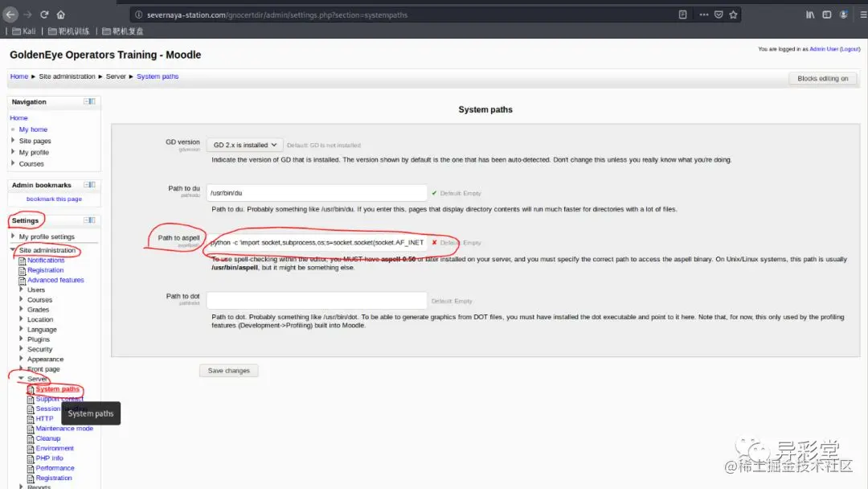Screen dimensions: 868x489
Task: Reload the page with the refresh icon
Action: [44, 14]
